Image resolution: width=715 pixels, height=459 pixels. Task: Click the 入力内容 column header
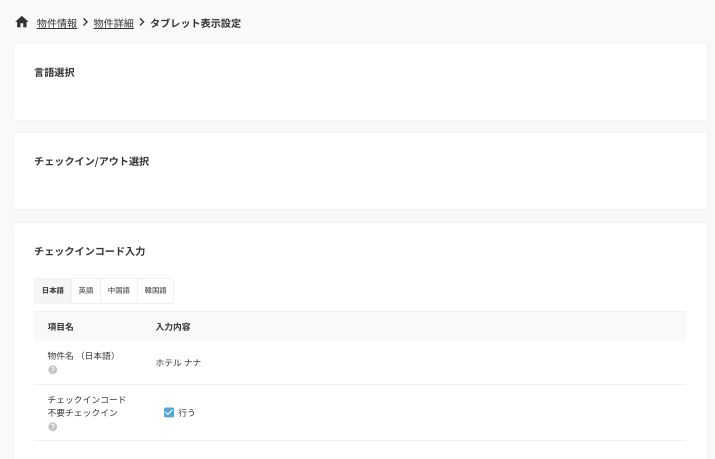click(173, 327)
